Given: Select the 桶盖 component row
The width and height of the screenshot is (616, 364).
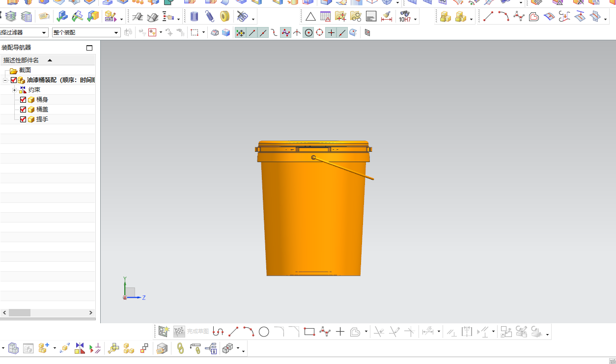Looking at the screenshot, I should click(48, 110).
